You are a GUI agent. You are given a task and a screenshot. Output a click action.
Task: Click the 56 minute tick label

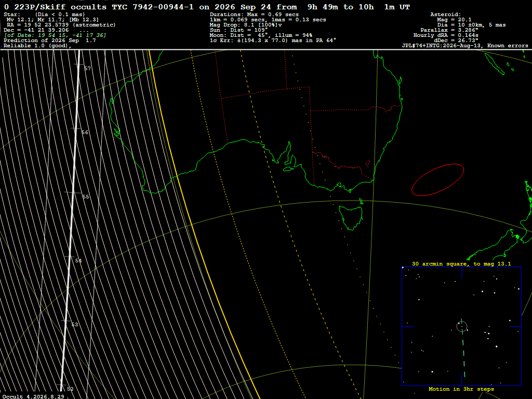(x=85, y=132)
